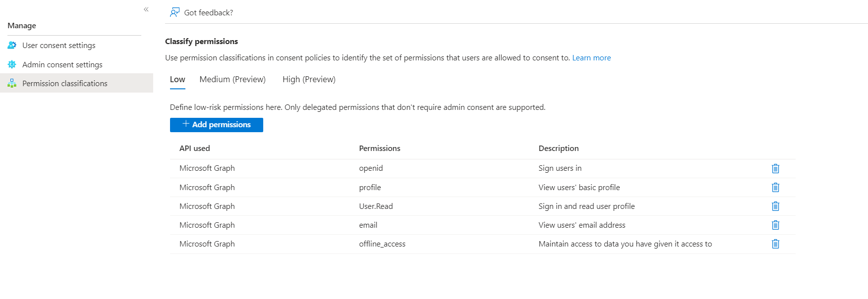Click Got feedback text link
868x299 pixels.
point(209,12)
